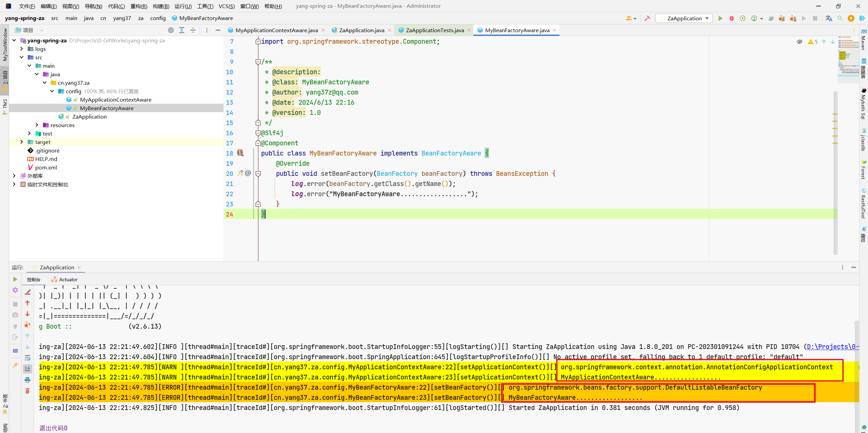
Task: Print the console output
Action: point(27,379)
